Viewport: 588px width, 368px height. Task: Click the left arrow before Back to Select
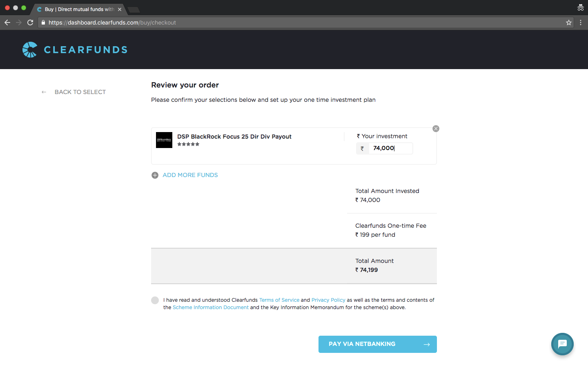44,92
